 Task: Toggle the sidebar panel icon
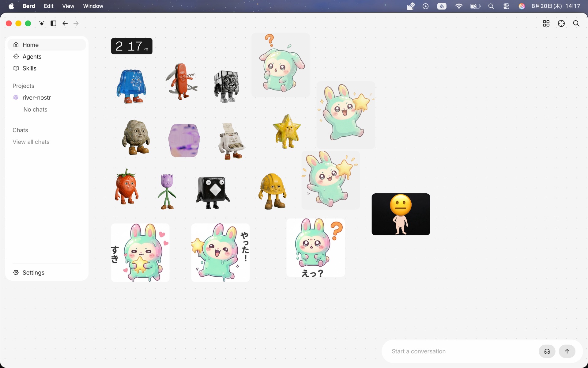tap(53, 23)
